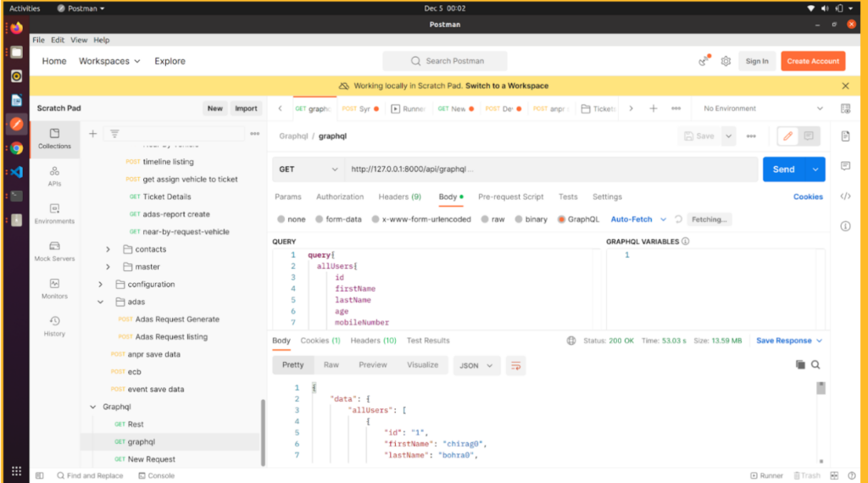
Task: Switch to the Authorization tab
Action: tap(340, 197)
